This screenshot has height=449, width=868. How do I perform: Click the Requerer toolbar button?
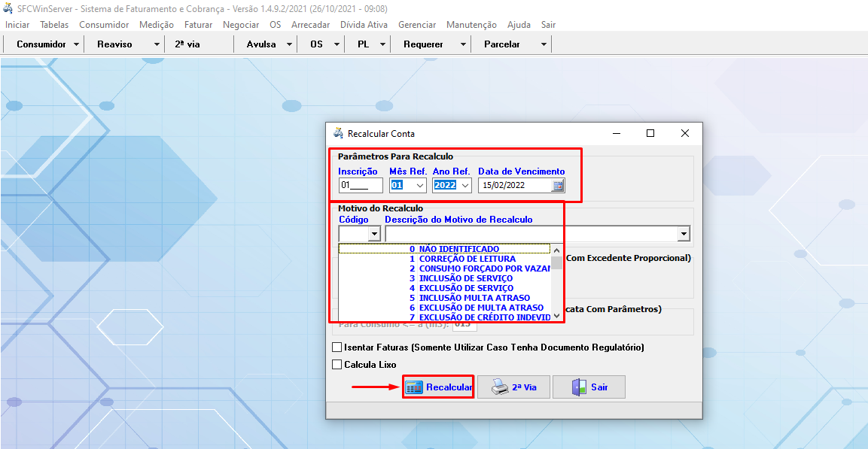pyautogui.click(x=423, y=44)
